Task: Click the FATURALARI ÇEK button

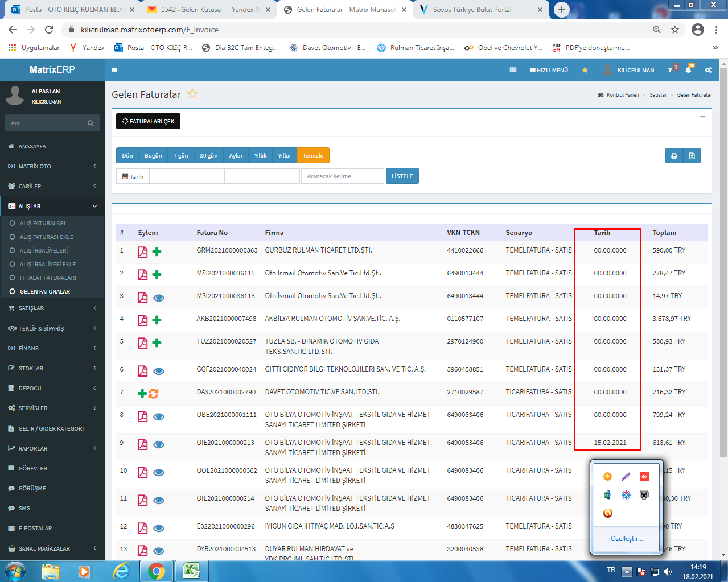Action: click(x=149, y=121)
